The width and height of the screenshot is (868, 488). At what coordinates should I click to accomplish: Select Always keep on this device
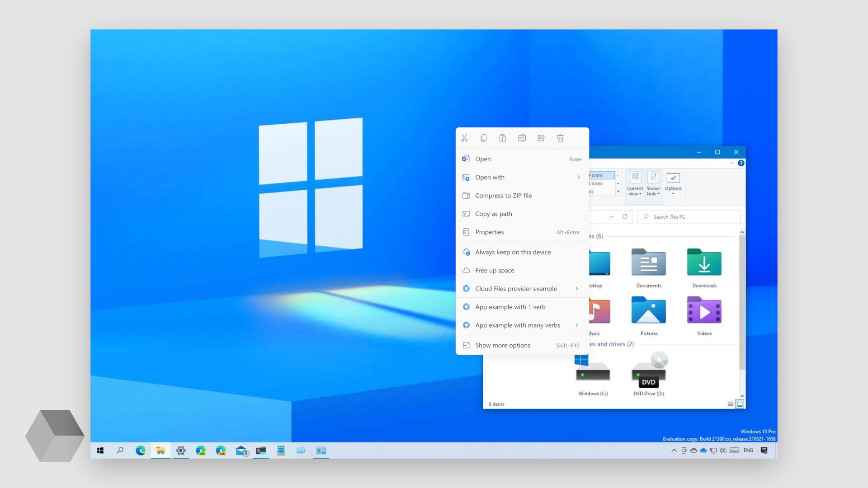(522, 252)
